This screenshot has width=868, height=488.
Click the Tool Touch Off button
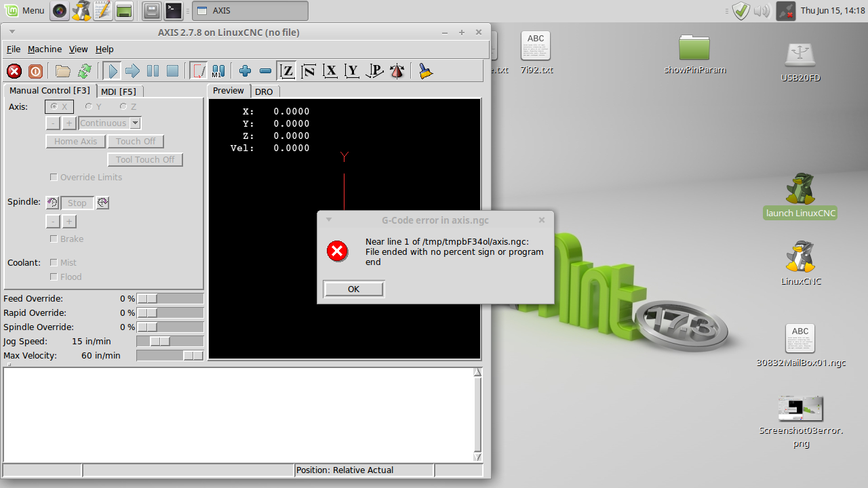(145, 159)
